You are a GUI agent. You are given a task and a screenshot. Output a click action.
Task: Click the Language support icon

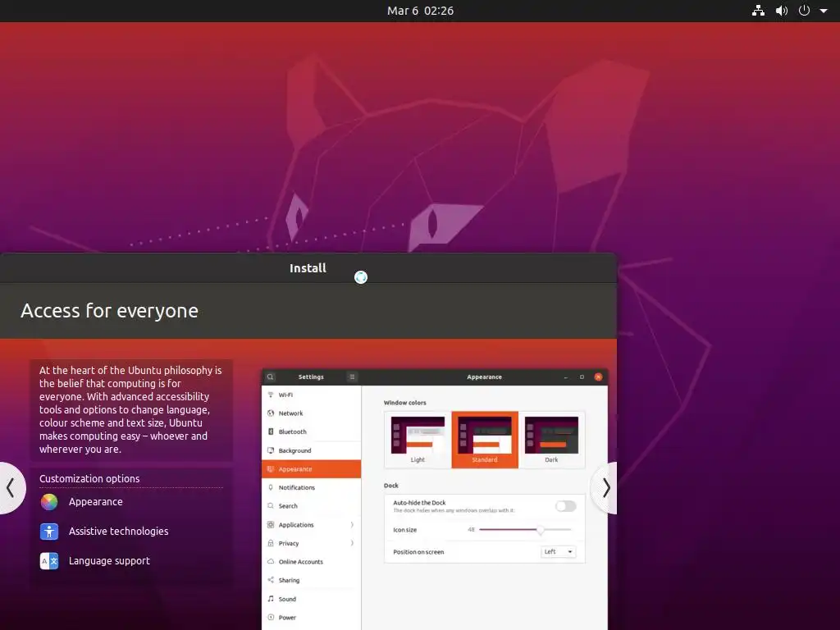pos(48,561)
